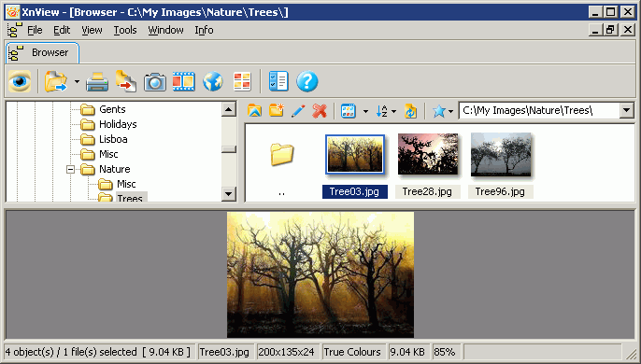Expand the View mode dropdown arrow

pyautogui.click(x=365, y=111)
